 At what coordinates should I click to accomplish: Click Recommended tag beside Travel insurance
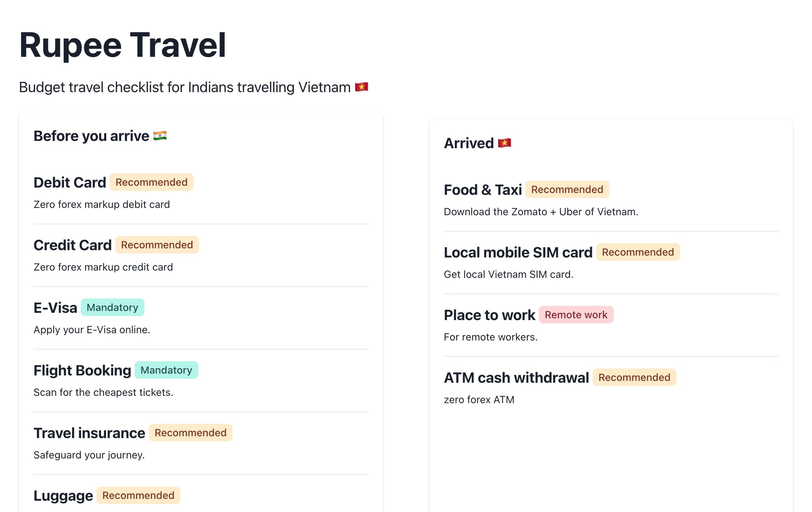point(190,433)
